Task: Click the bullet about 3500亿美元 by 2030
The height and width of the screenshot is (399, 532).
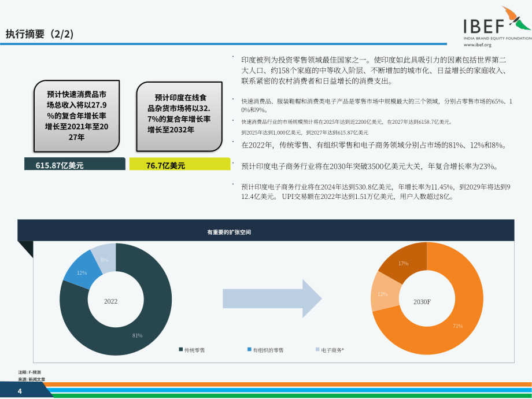Action: point(371,167)
